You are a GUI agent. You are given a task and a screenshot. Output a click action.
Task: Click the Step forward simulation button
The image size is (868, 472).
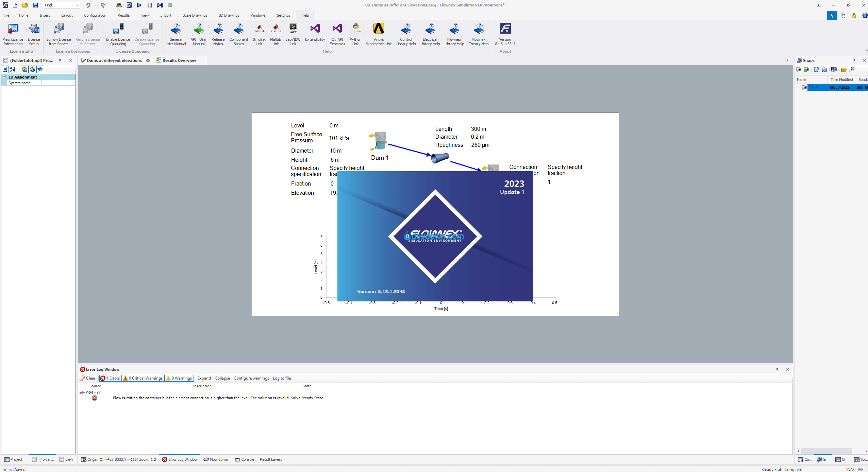[160, 5]
